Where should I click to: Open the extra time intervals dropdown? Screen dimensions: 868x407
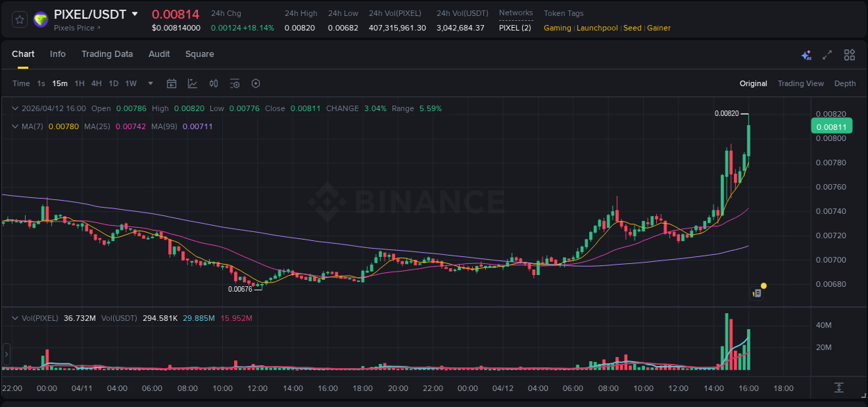(x=149, y=83)
